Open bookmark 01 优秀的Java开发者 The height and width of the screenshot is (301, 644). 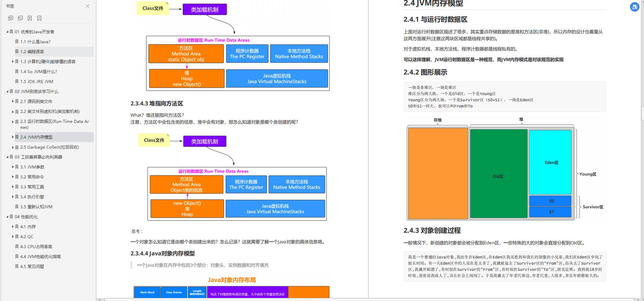click(34, 32)
